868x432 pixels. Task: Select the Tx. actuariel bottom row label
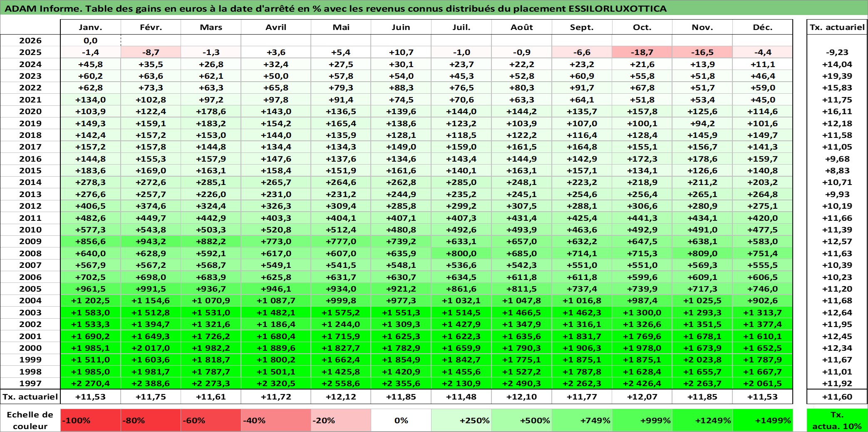tap(30, 397)
